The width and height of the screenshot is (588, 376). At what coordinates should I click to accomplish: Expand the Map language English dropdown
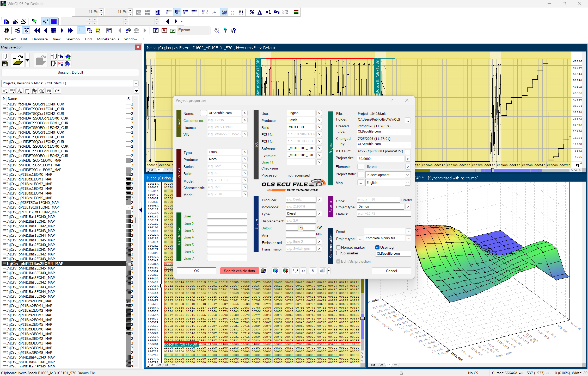[x=388, y=183]
